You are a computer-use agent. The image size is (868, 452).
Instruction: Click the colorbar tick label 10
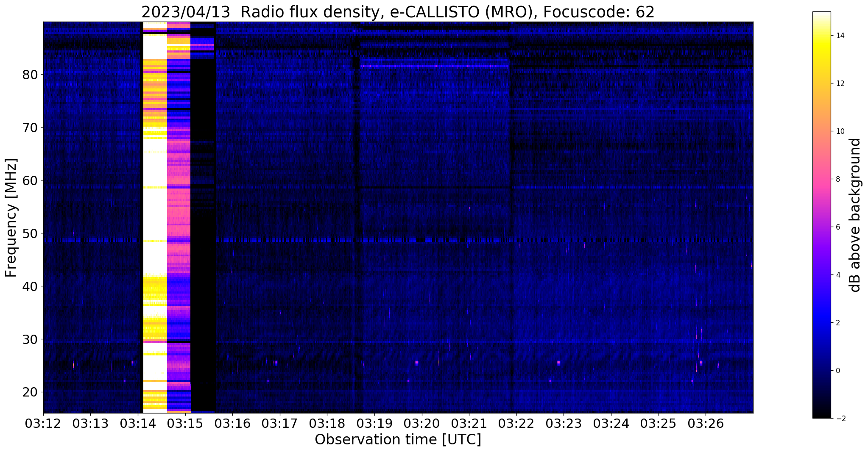840,131
